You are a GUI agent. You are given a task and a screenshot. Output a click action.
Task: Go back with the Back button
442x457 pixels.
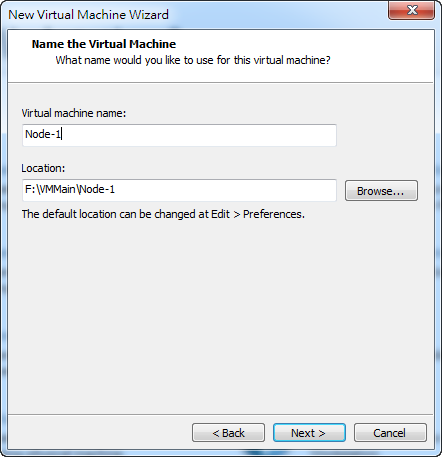coord(228,433)
